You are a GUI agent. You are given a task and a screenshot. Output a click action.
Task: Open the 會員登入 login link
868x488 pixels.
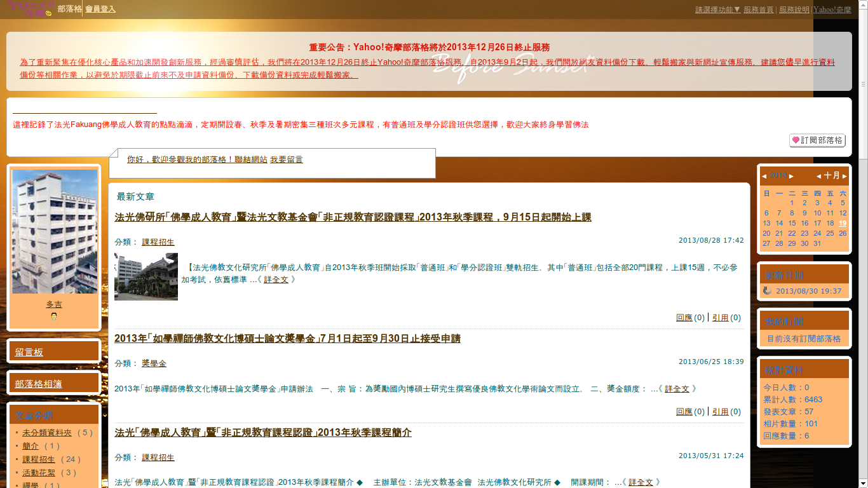[100, 10]
